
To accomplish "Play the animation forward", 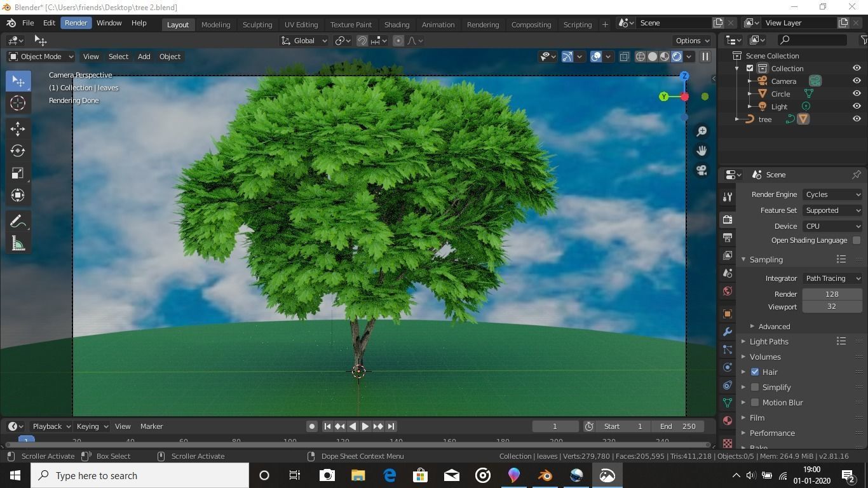I will (365, 426).
